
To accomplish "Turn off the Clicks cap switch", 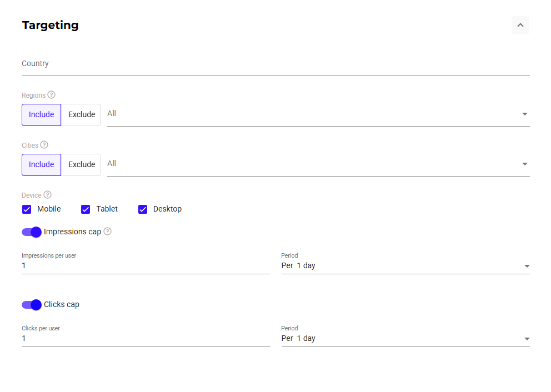I will pyautogui.click(x=32, y=305).
